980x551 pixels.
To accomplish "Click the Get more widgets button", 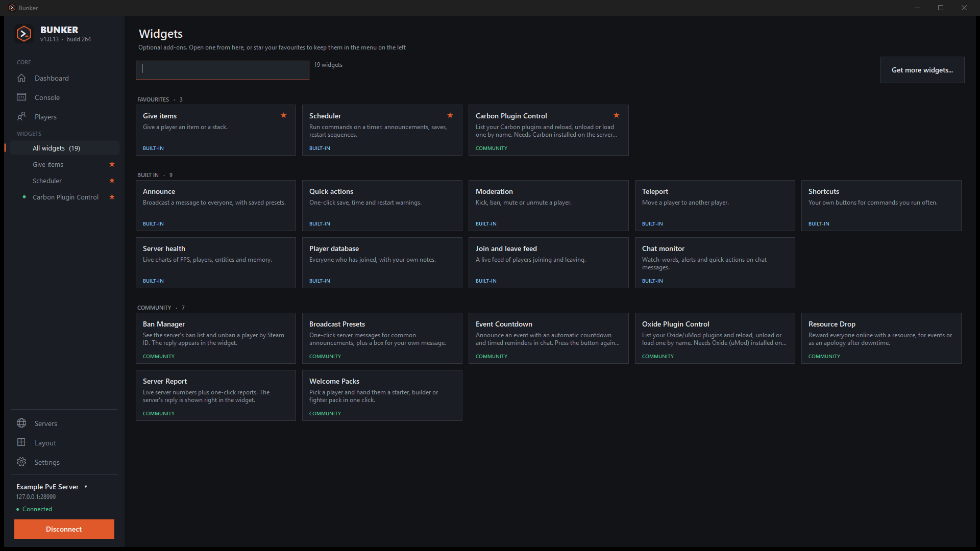I will (x=922, y=70).
